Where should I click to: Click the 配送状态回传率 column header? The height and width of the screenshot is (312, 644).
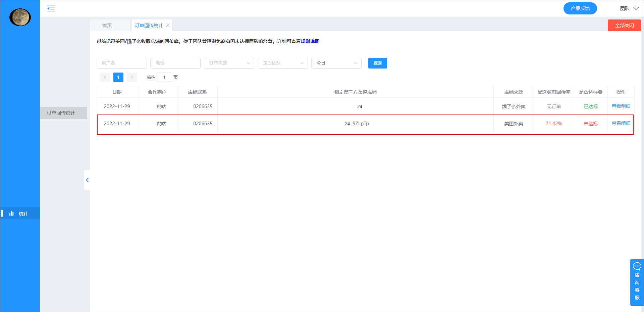(x=554, y=92)
